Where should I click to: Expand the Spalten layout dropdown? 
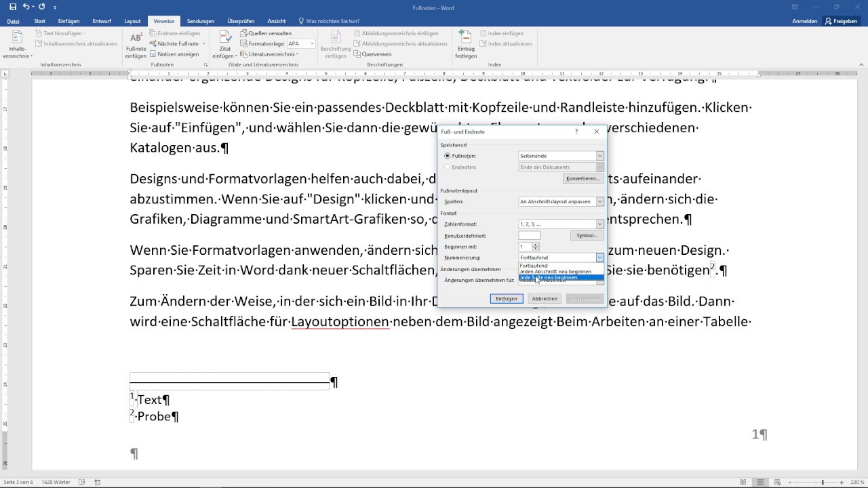point(599,201)
